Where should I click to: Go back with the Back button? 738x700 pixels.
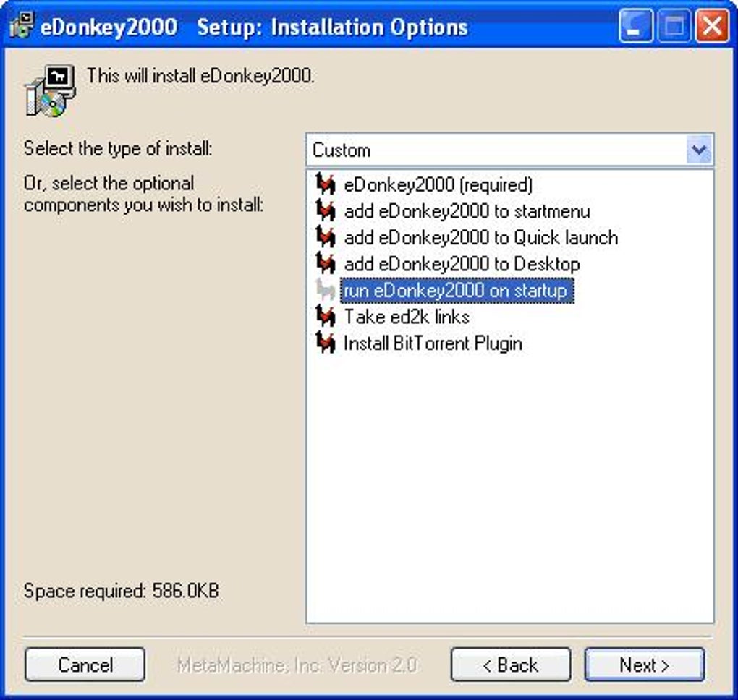(511, 665)
